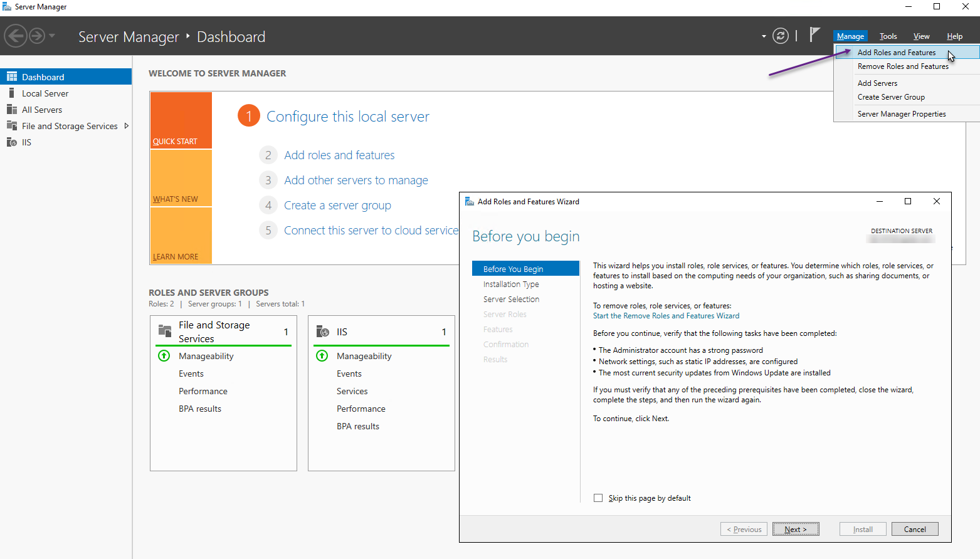Open Services in the IIS tile

352,391
